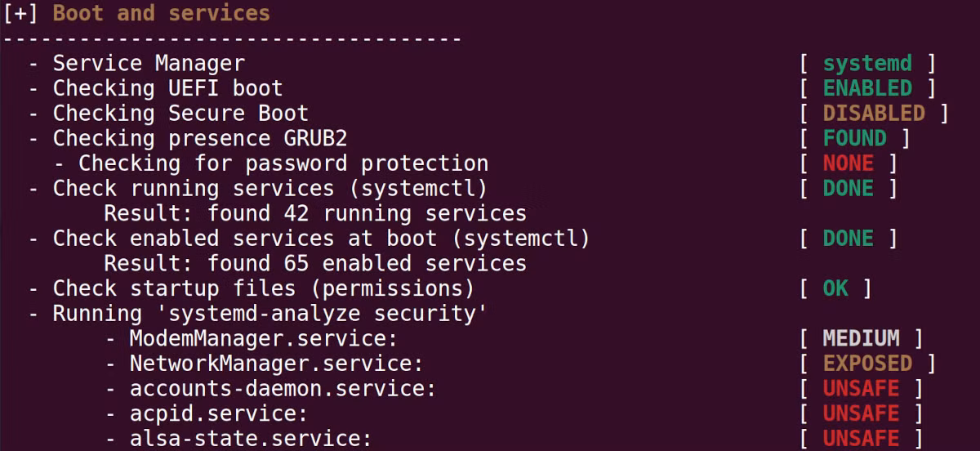Click the FOUND status for GRUB2
Viewport: 980px width, 451px height.
click(854, 138)
